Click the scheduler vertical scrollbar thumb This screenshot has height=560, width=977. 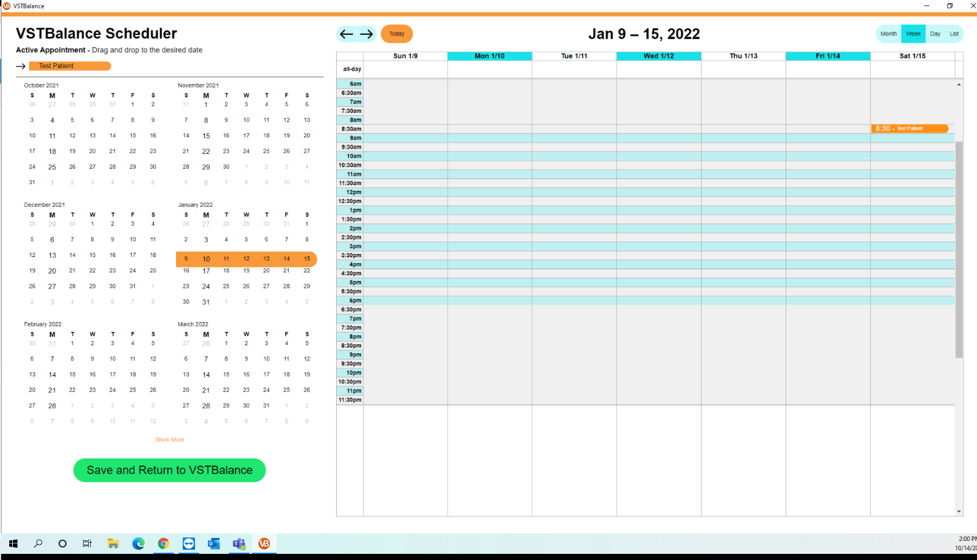pyautogui.click(x=959, y=249)
